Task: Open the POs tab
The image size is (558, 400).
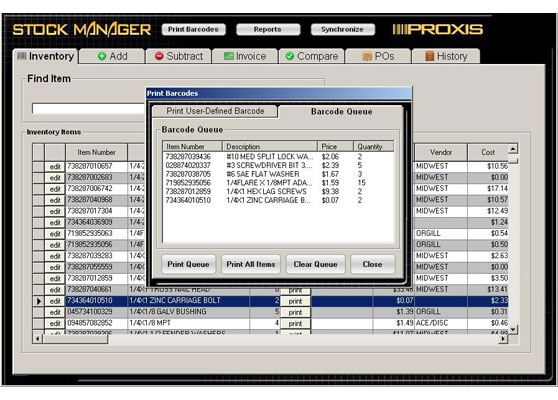Action: pyautogui.click(x=378, y=56)
